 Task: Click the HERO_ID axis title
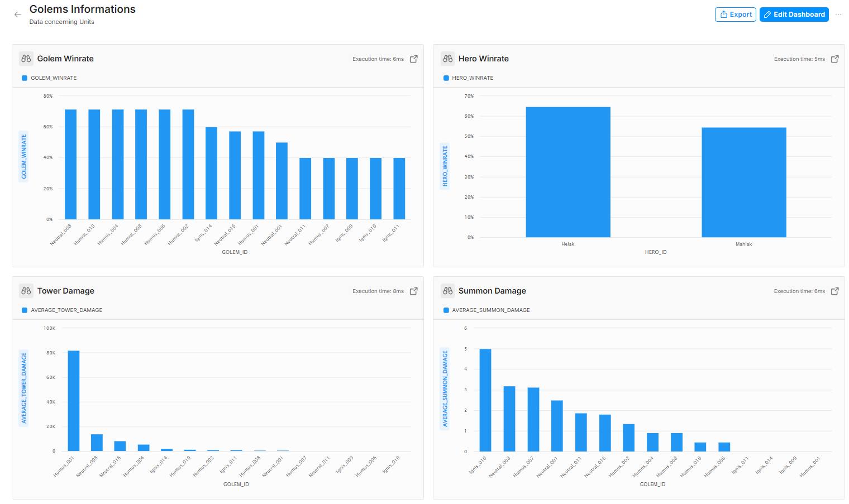point(656,252)
